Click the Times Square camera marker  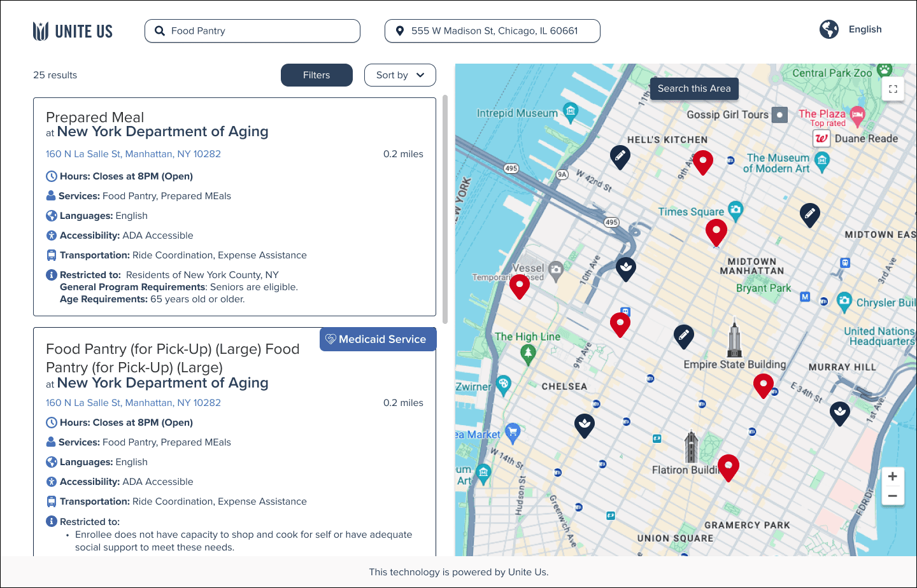point(736,211)
